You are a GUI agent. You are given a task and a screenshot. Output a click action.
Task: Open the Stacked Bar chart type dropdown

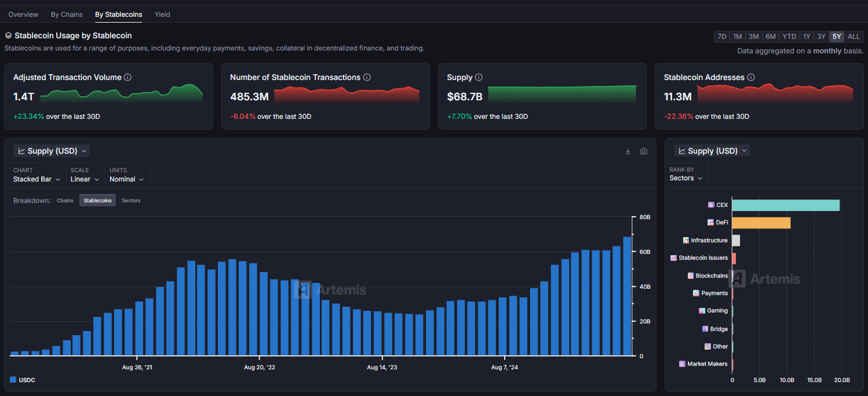tap(37, 179)
